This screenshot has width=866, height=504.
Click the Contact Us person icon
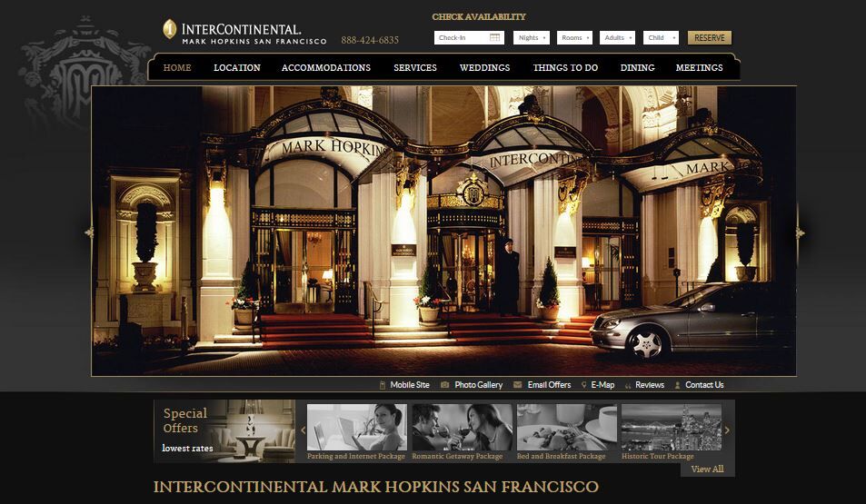678,385
